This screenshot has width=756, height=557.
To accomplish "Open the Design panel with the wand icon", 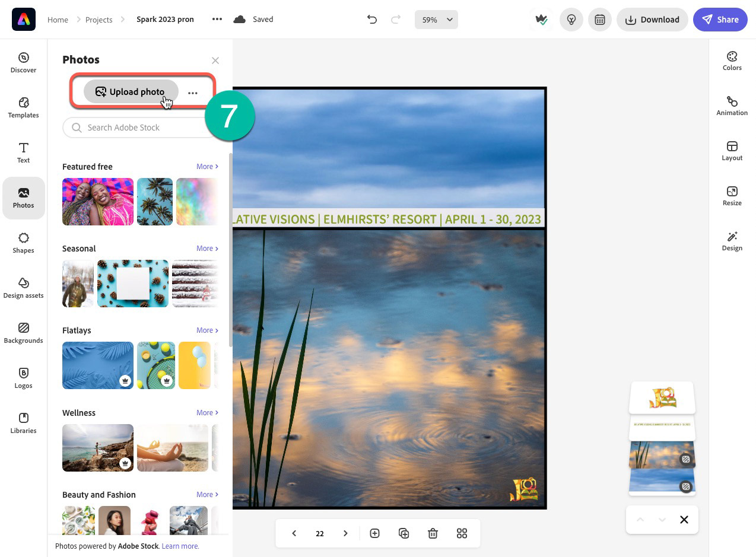I will (x=732, y=241).
